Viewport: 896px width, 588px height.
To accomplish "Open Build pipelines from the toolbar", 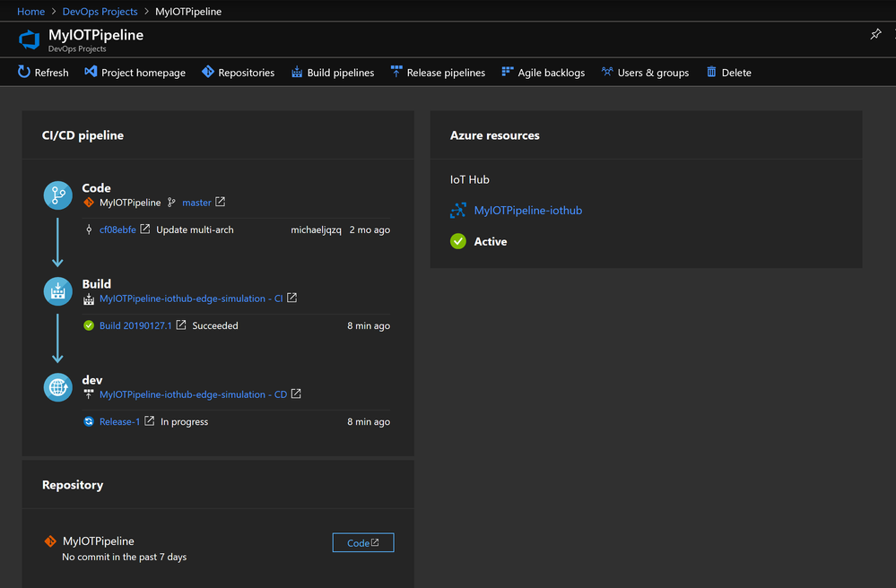I will pyautogui.click(x=333, y=73).
